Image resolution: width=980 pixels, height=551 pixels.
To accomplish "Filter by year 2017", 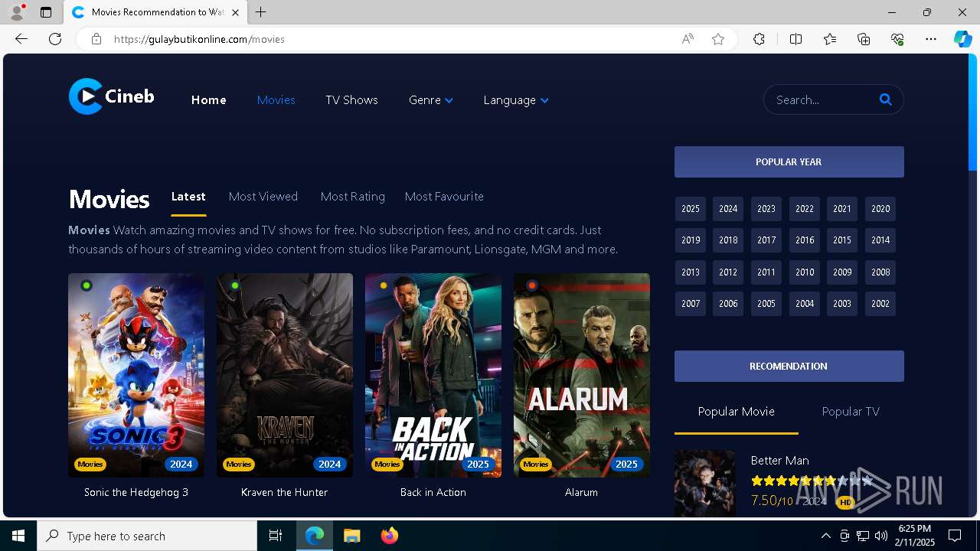I will pyautogui.click(x=766, y=240).
